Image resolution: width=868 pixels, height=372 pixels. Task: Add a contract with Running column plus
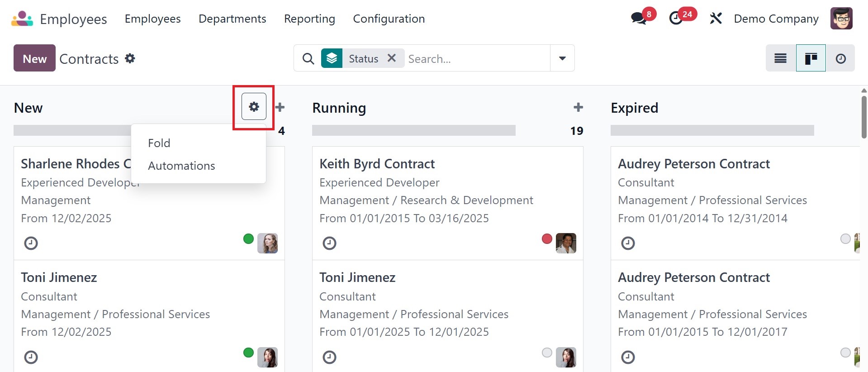point(578,107)
